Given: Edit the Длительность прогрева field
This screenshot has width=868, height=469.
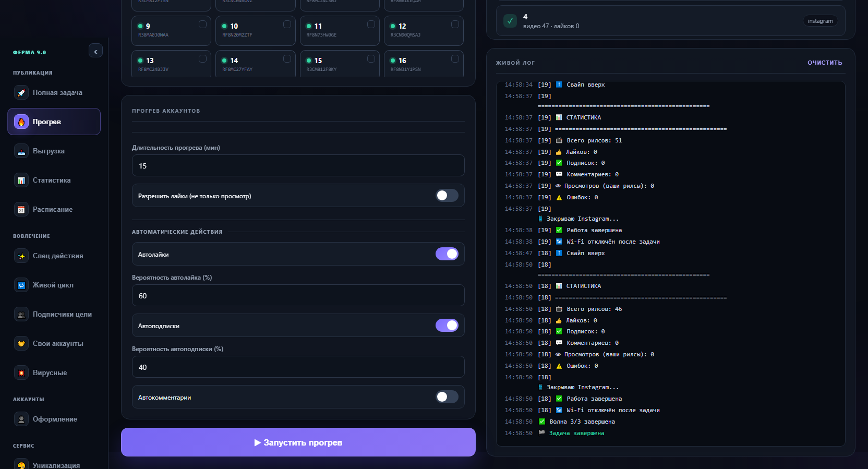Looking at the screenshot, I should tap(298, 166).
